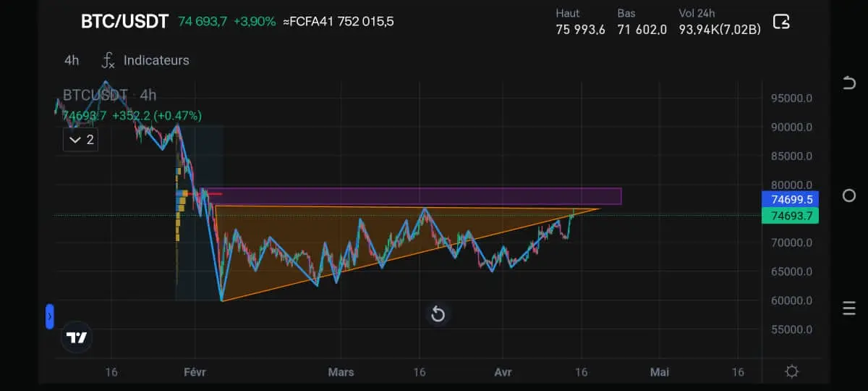
Task: Click the 74 693,7 last price
Action: pyautogui.click(x=203, y=21)
